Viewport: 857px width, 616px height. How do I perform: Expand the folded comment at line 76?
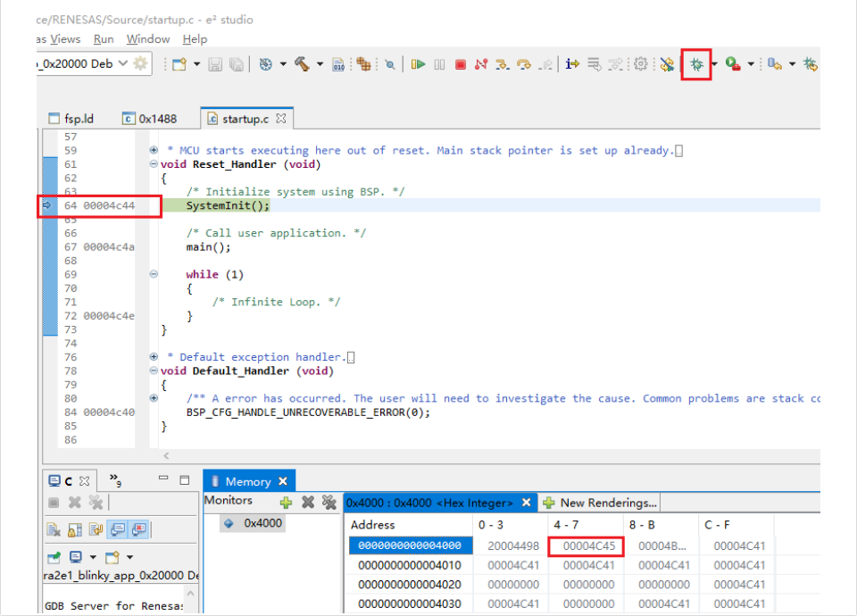[x=154, y=356]
